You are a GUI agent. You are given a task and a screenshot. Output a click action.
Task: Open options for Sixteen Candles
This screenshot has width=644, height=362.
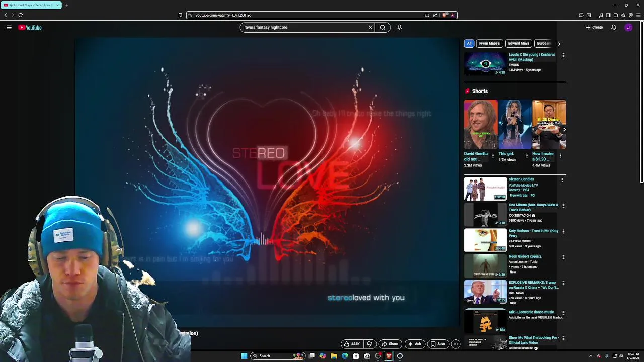[562, 180]
